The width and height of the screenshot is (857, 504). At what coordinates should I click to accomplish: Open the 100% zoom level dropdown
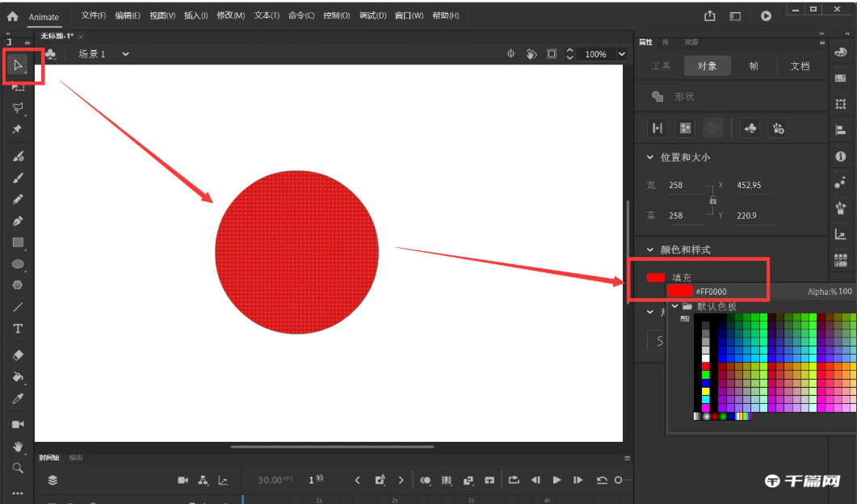[x=620, y=54]
